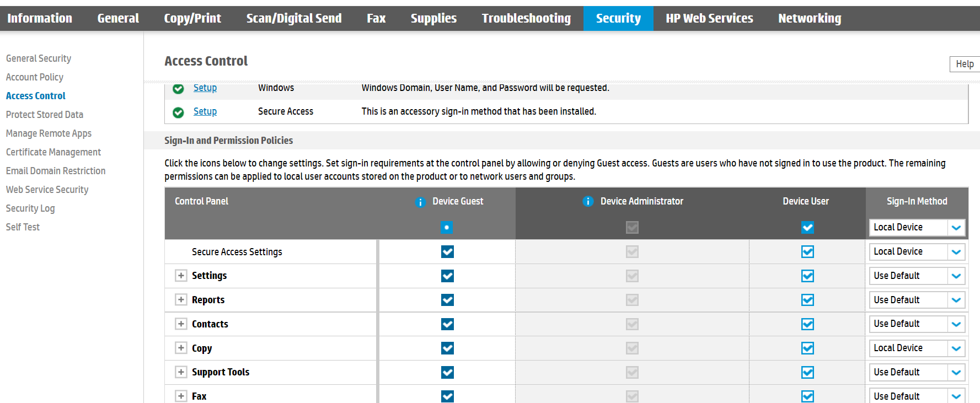The height and width of the screenshot is (403, 980).
Task: Click Setup link for Secure Access
Action: point(205,111)
